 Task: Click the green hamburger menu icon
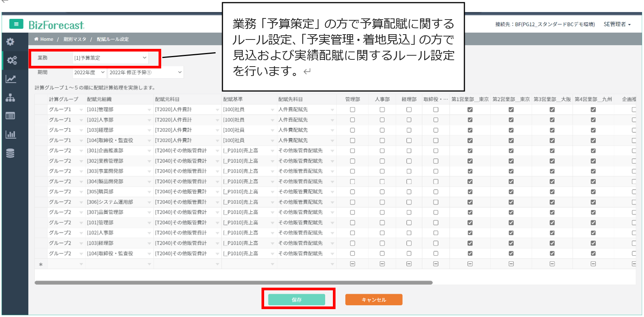[x=16, y=24]
